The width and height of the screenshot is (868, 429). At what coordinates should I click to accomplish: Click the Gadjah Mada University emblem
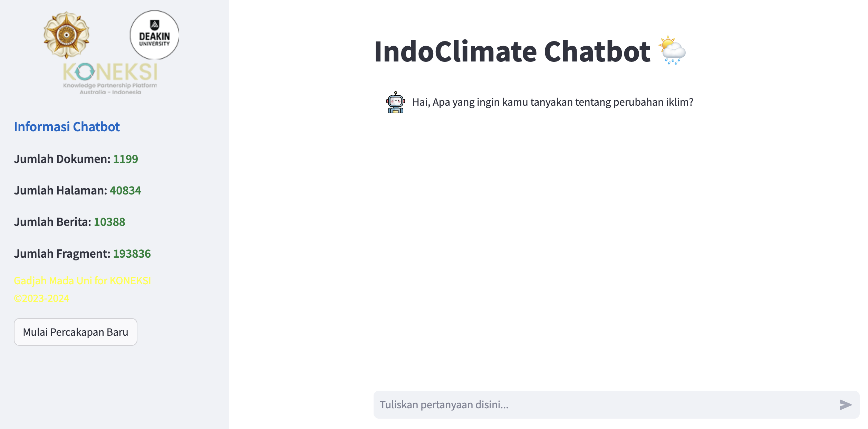pos(66,35)
